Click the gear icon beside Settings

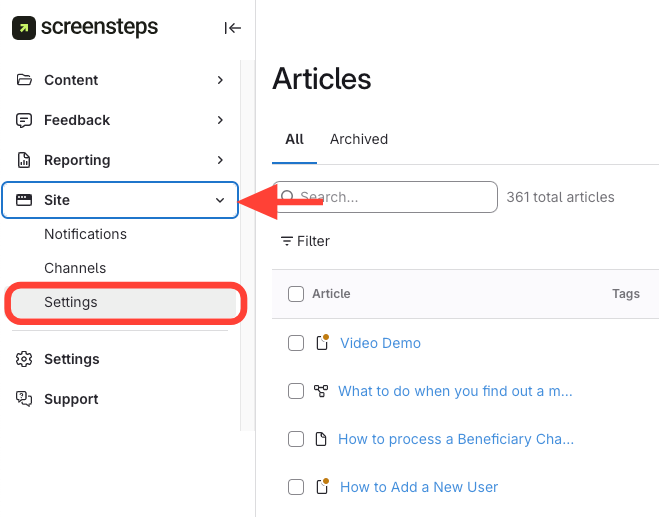[x=24, y=359]
